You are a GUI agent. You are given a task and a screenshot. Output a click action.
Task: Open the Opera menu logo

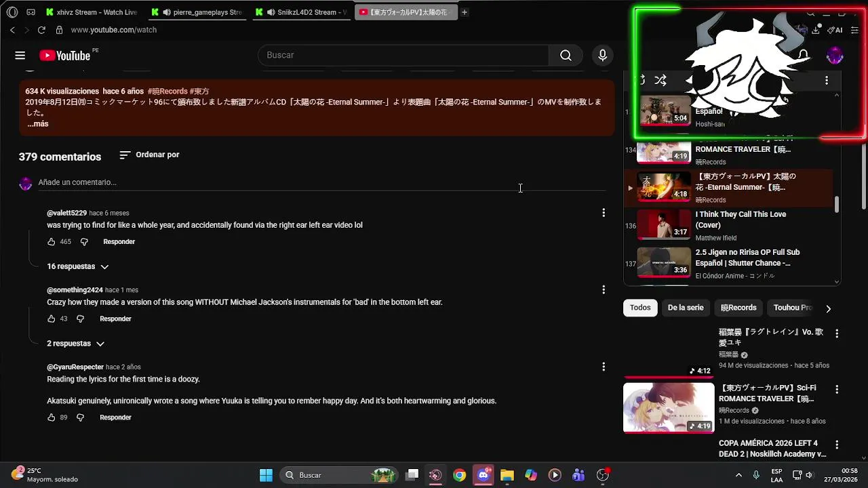(x=12, y=12)
